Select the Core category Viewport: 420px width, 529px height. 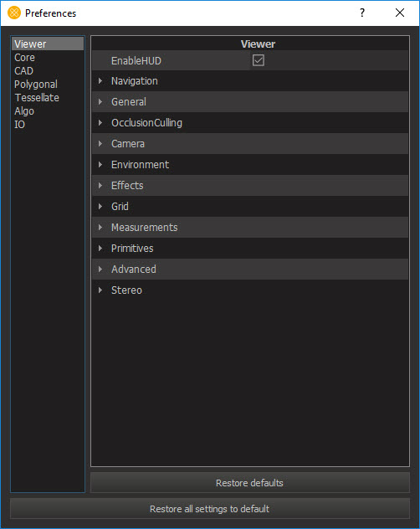point(24,58)
